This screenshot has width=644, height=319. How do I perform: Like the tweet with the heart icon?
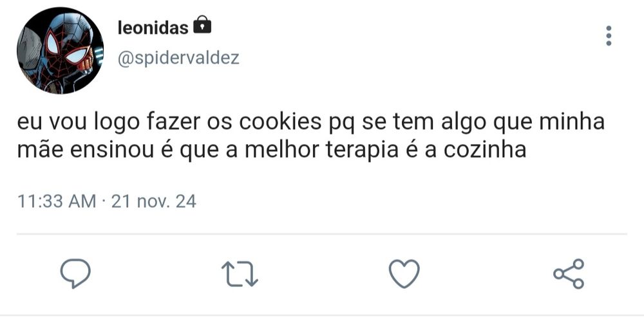404,273
